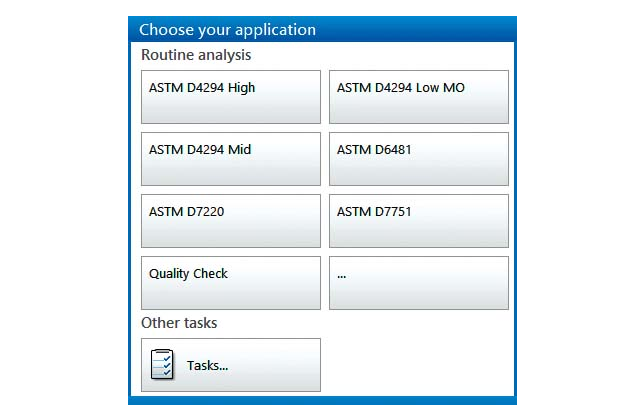
Task: Choose the ASTM D4294 Low MO application
Action: tap(418, 97)
